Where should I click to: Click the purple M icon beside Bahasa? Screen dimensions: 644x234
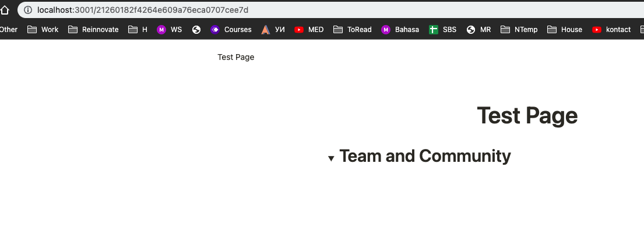point(385,30)
